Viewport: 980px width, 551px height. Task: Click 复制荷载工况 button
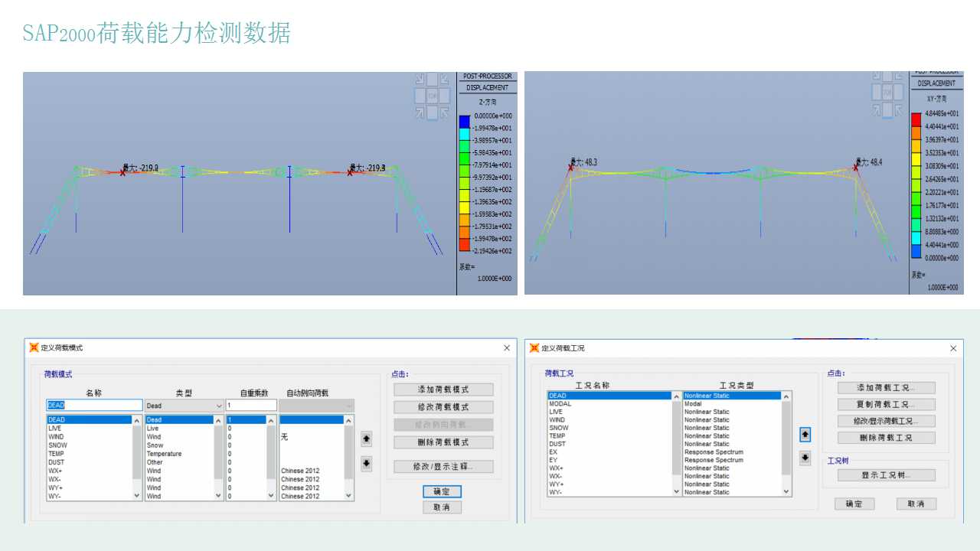886,404
